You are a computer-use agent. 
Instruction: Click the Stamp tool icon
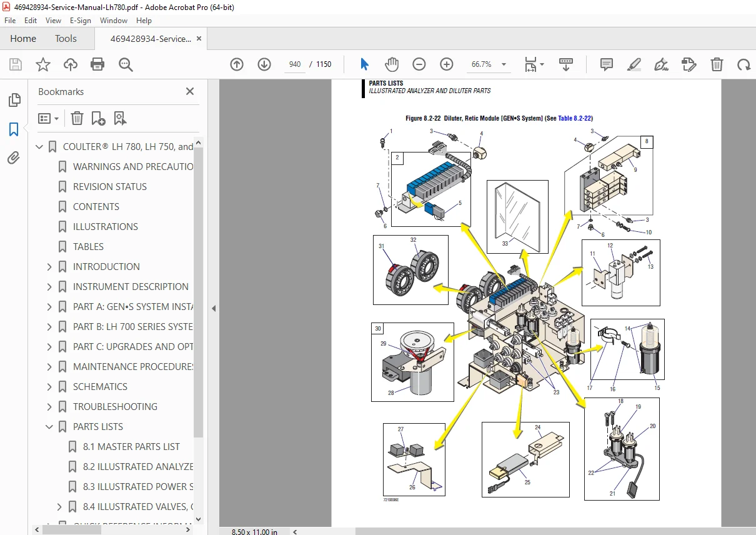[689, 64]
